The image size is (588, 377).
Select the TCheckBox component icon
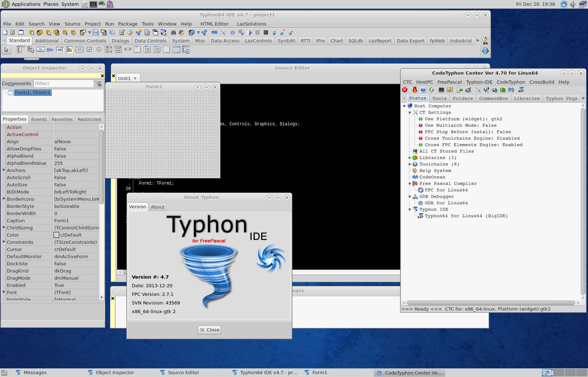pyautogui.click(x=89, y=50)
